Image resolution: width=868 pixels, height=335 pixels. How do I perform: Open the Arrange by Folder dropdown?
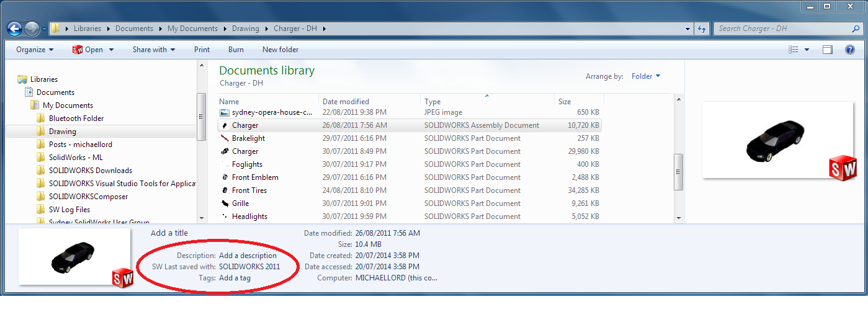645,76
